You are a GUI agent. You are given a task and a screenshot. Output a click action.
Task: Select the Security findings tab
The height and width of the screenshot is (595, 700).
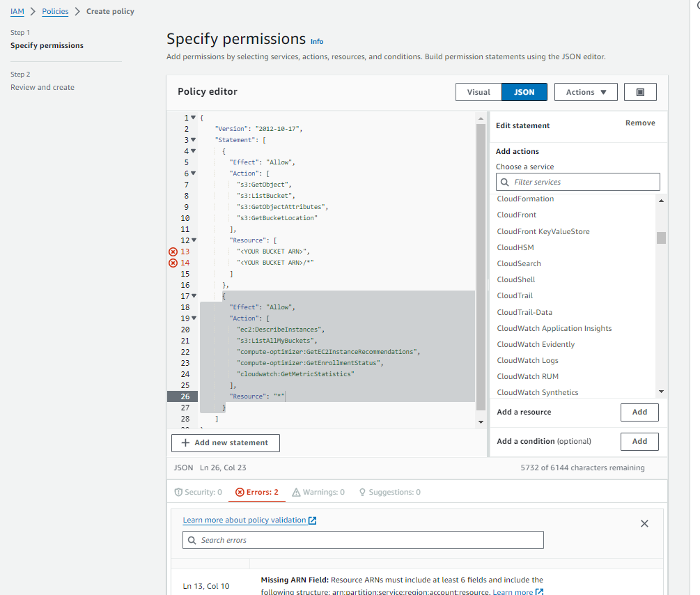[x=198, y=492]
